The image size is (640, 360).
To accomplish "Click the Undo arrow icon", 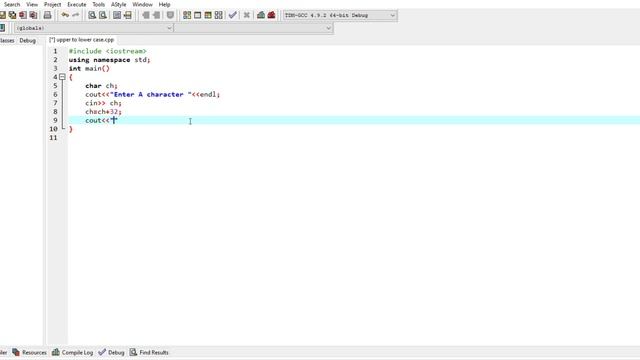I will [65, 15].
